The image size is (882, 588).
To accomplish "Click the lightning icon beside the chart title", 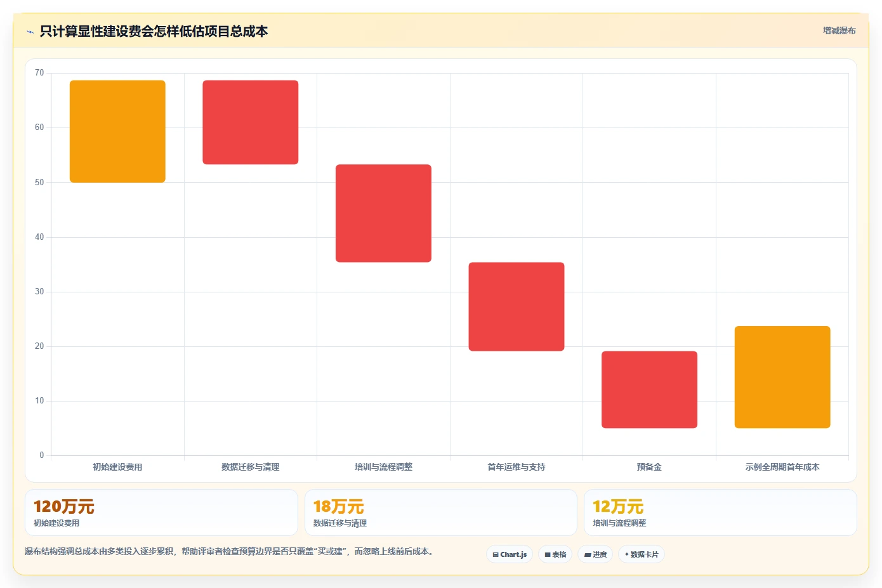I will click(30, 32).
